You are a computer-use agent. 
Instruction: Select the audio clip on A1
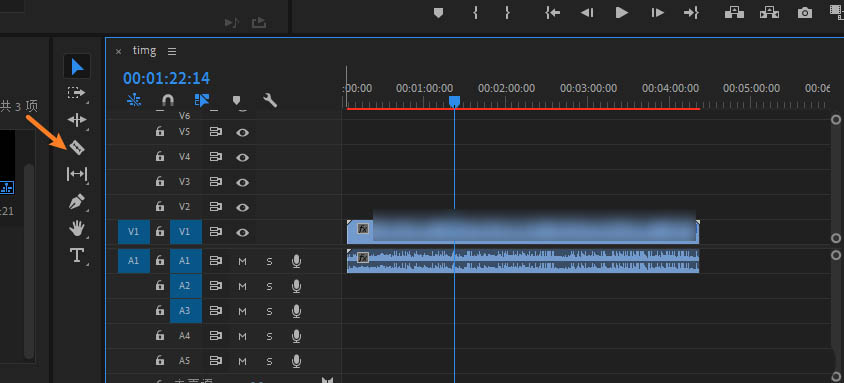523,261
